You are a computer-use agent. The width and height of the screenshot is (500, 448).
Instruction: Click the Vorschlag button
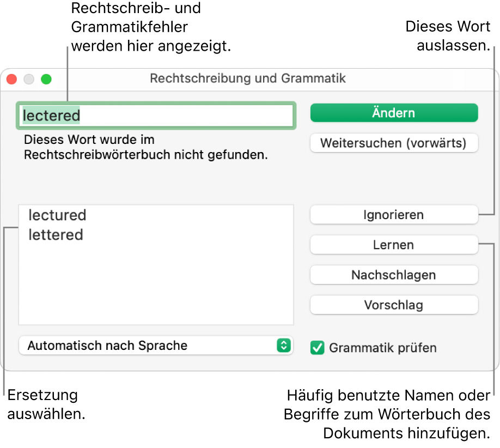coord(394,305)
